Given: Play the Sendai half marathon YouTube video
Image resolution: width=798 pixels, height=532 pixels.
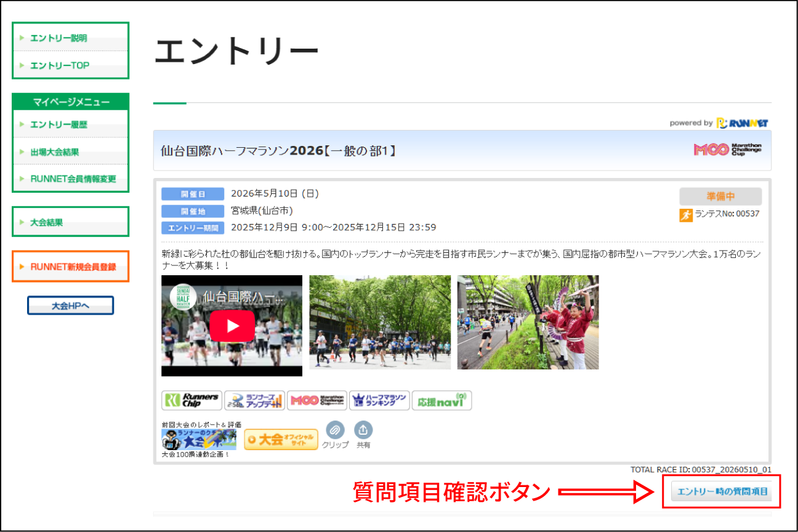Looking at the screenshot, I should (x=232, y=326).
